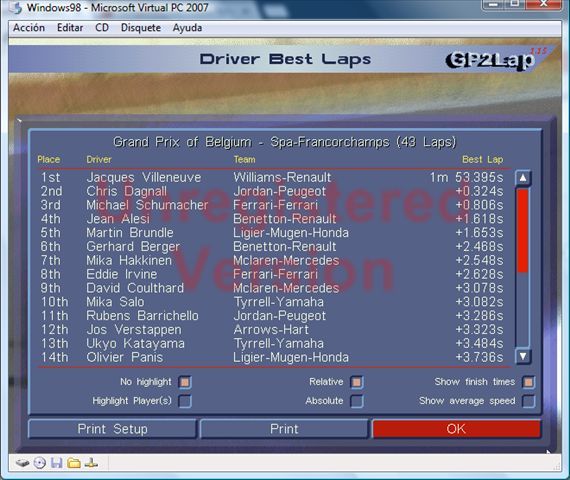Open the Ayuda menu
The image size is (570, 480).
(187, 28)
